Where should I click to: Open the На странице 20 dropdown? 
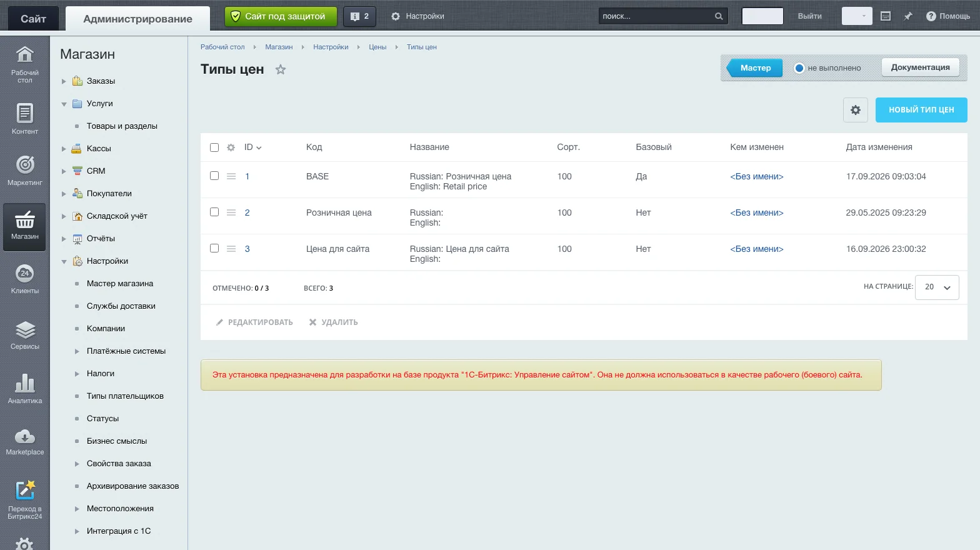(937, 287)
